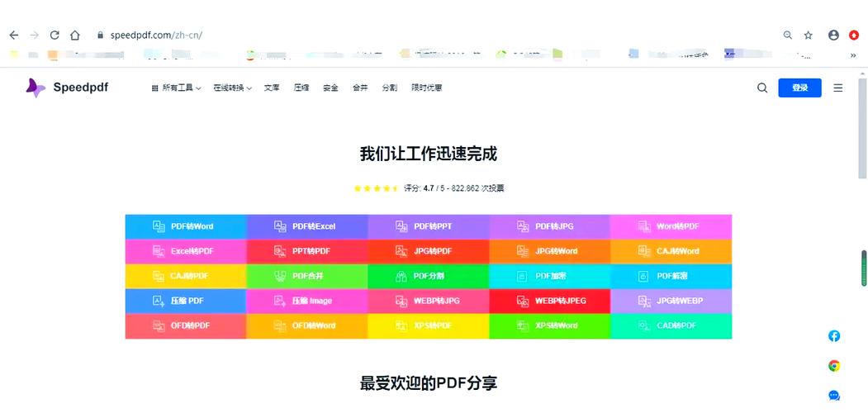Open the WEBP转JPEG tile

tap(550, 301)
